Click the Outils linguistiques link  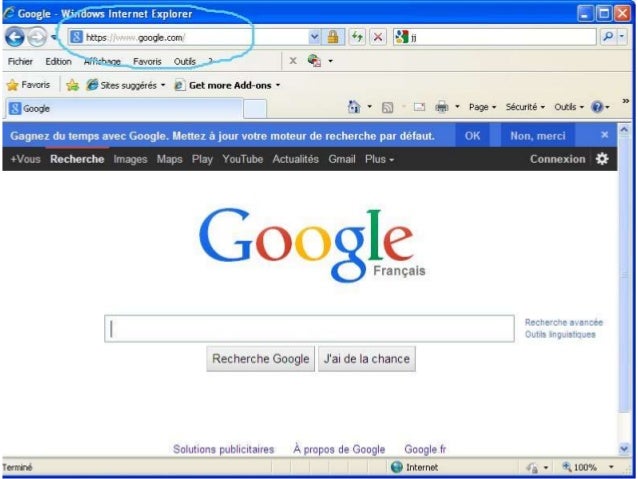click(560, 335)
